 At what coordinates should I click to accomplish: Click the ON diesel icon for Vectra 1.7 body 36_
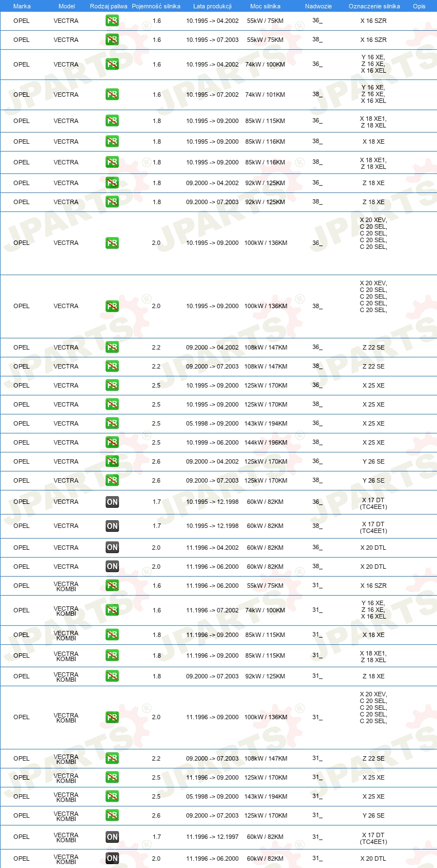[x=112, y=502]
